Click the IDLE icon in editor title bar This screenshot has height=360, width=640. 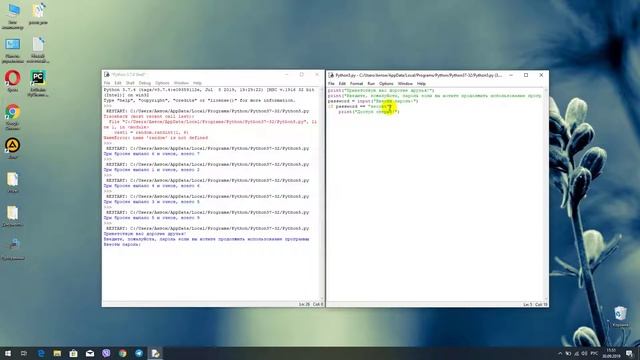(331, 75)
